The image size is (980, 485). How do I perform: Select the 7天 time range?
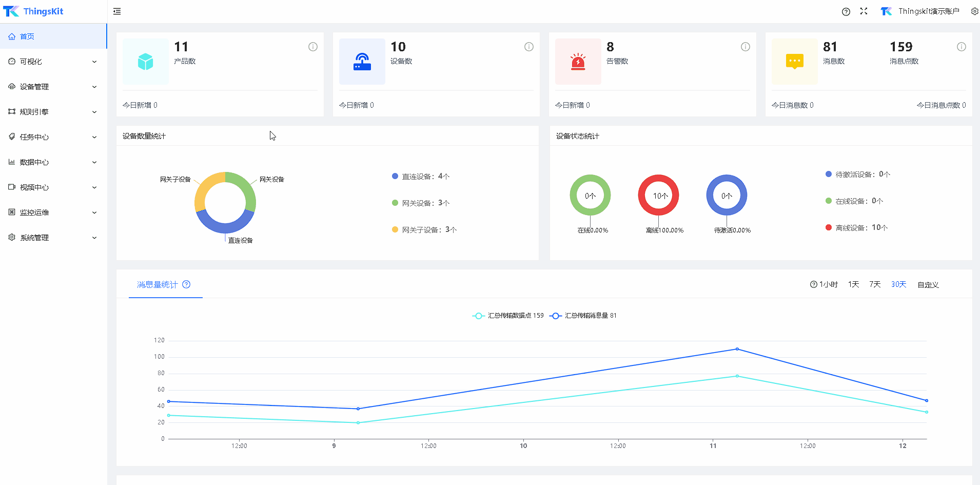tap(874, 284)
